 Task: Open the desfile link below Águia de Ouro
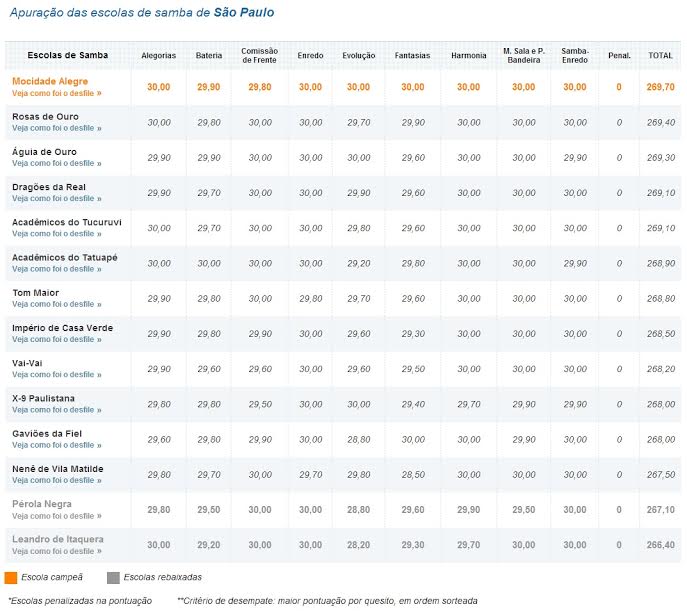click(x=56, y=163)
